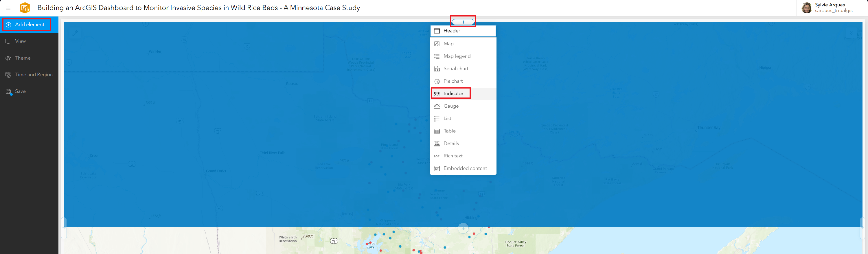Click the calendar icon beside Time and Region

[x=8, y=75]
